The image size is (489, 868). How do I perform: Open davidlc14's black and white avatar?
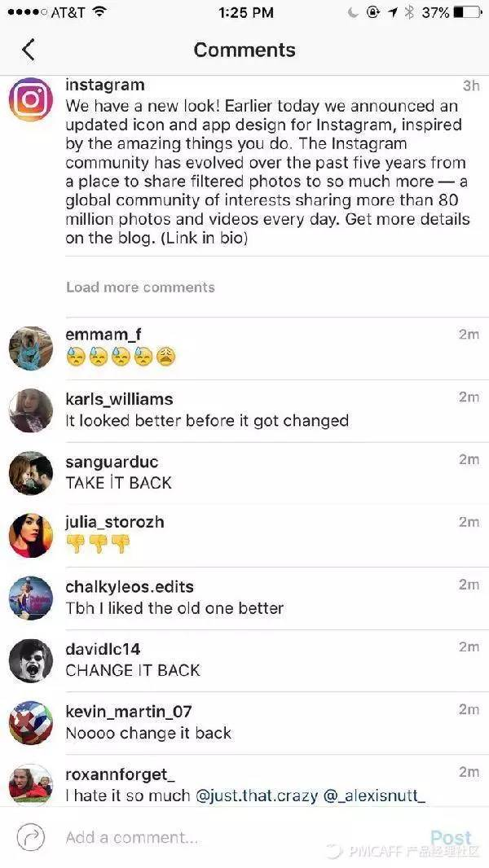(31, 661)
